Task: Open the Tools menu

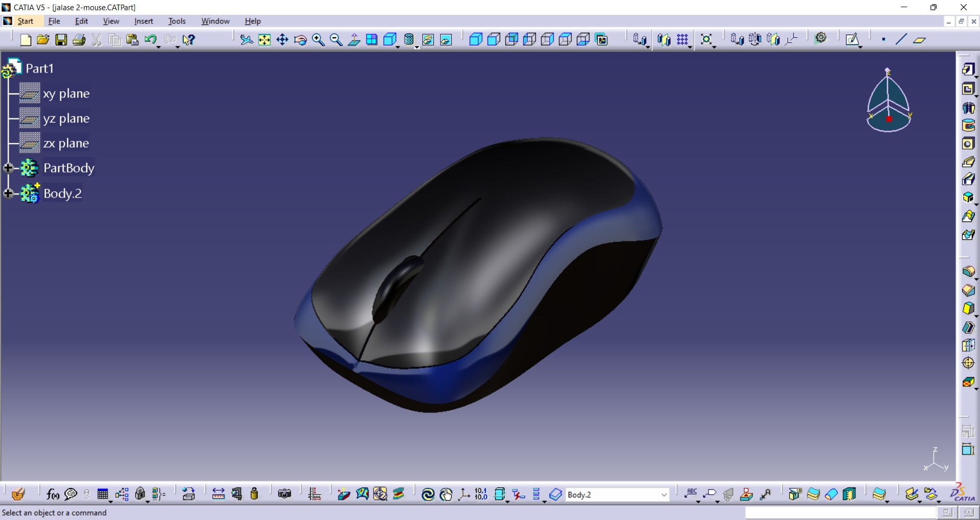Action: [177, 21]
